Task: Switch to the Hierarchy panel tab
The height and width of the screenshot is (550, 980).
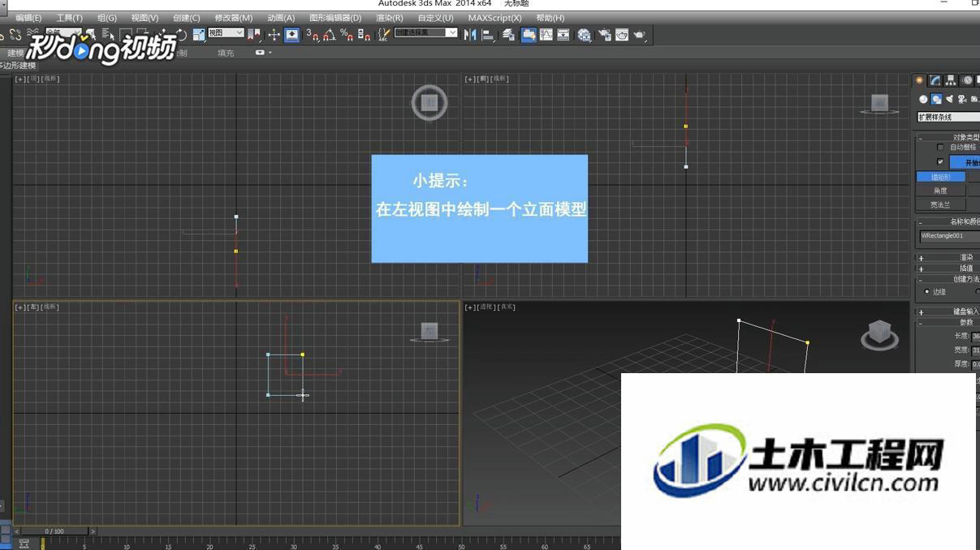Action: (x=951, y=79)
